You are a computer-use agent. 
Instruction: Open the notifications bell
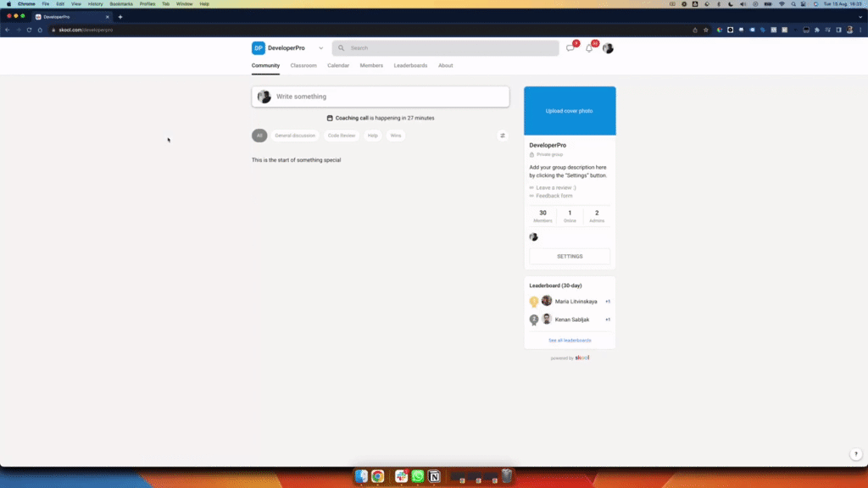pos(590,48)
